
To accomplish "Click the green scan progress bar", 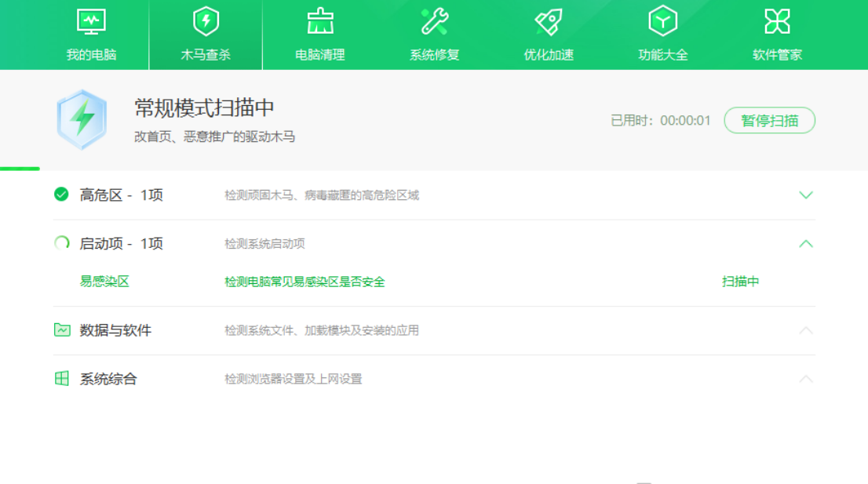I will coord(20,169).
